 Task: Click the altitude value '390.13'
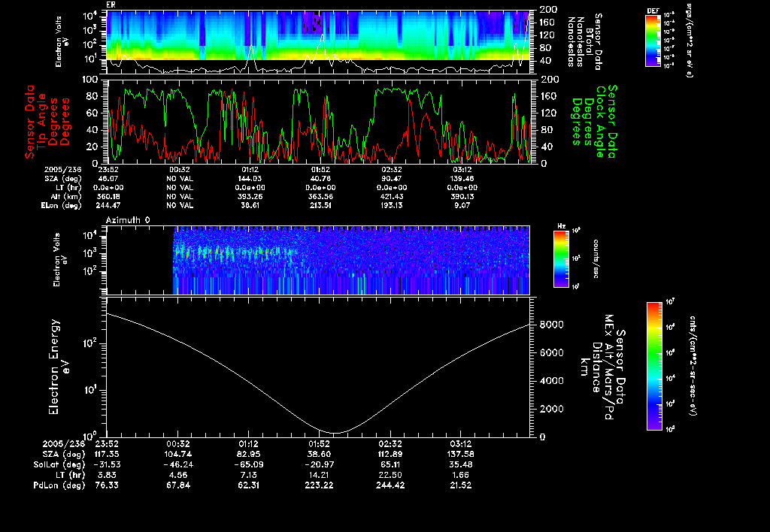click(462, 196)
